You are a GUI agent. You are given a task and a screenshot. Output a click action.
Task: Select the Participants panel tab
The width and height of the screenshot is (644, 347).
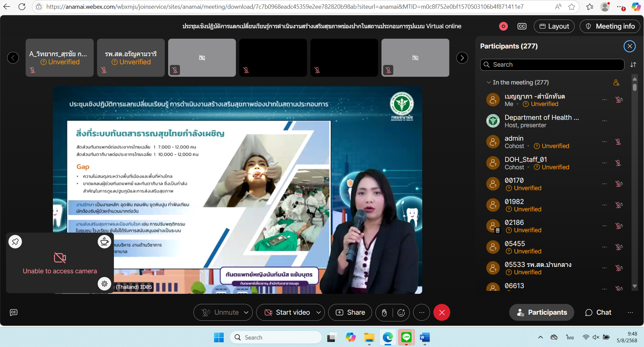(x=542, y=313)
